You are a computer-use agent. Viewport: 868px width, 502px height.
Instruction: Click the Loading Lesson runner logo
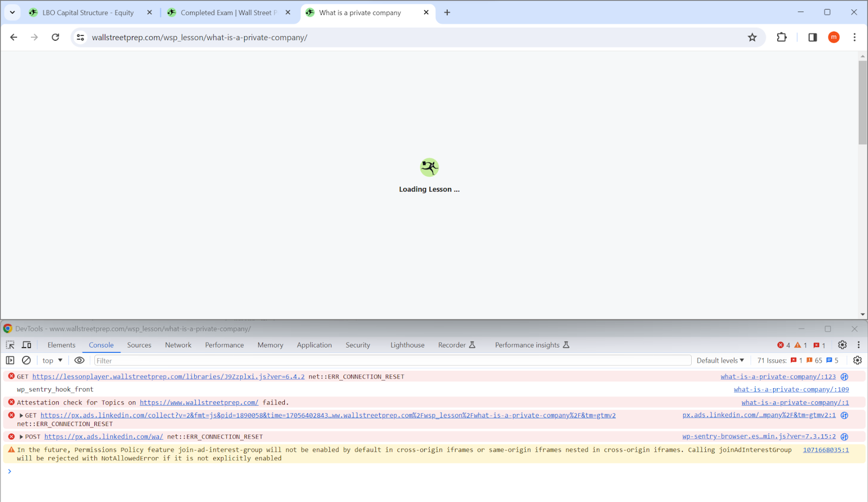tap(429, 168)
